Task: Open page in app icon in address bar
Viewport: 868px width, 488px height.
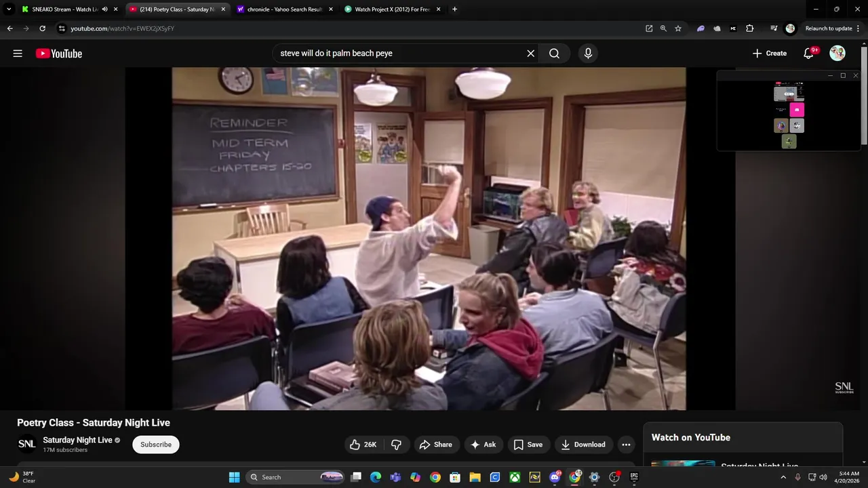Action: pyautogui.click(x=649, y=28)
